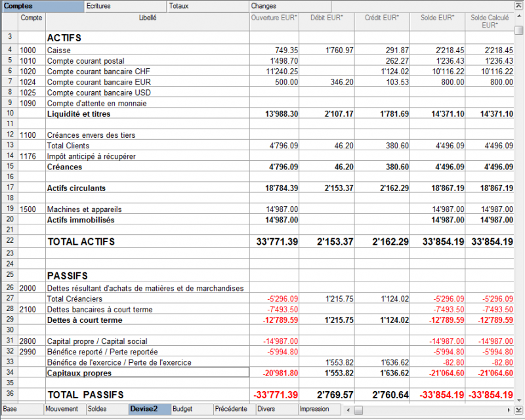Click the vertical scrollbar thumb
The width and height of the screenshot is (525, 420).
[x=519, y=30]
